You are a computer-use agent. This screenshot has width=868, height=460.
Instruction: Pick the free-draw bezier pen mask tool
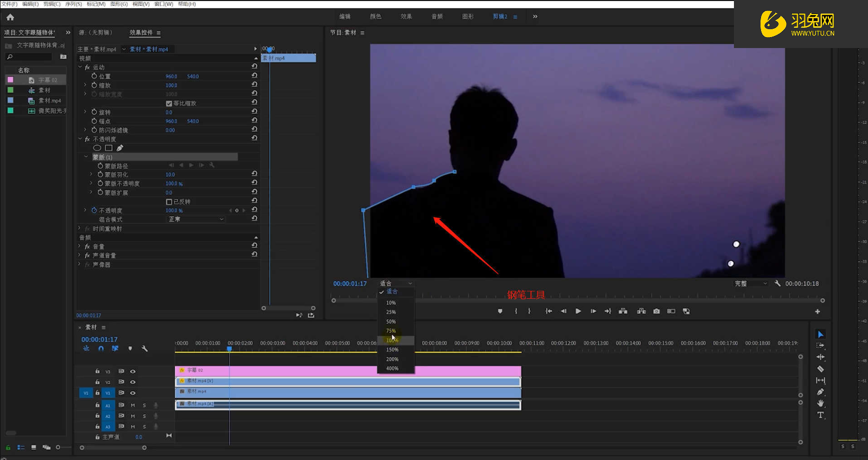click(120, 148)
